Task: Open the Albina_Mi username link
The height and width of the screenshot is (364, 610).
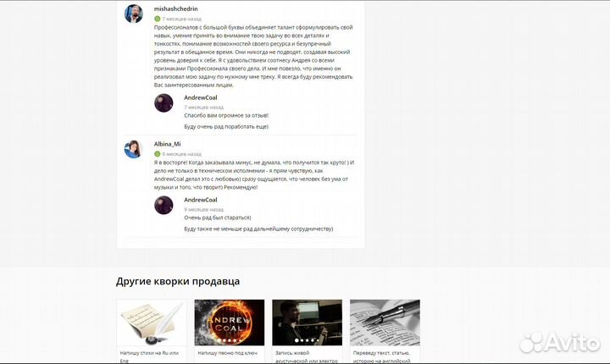Action: pos(167,144)
